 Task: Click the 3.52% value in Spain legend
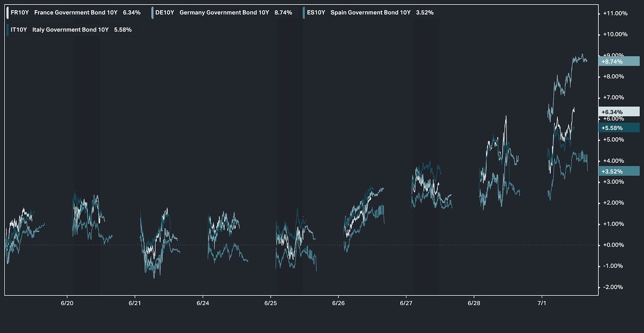(425, 12)
